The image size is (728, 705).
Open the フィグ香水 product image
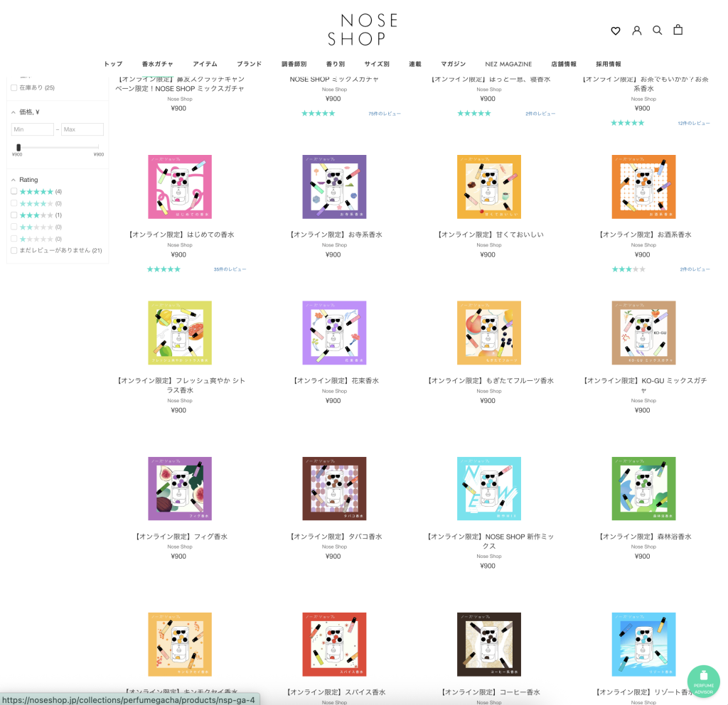click(x=180, y=489)
